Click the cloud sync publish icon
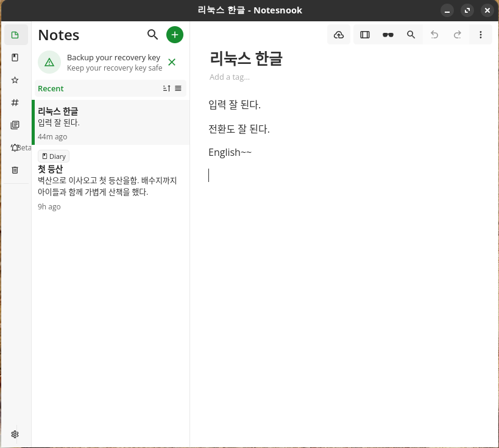The height and width of the screenshot is (448, 499). (339, 35)
